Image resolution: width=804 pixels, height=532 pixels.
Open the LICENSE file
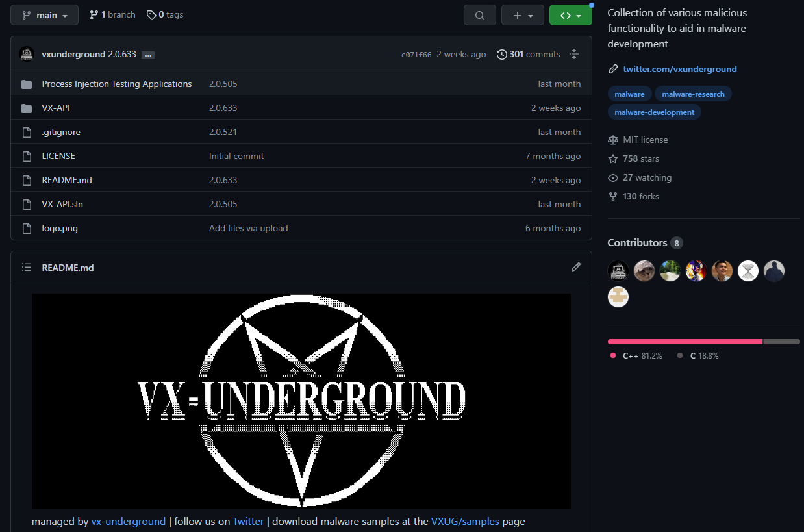pyautogui.click(x=58, y=157)
